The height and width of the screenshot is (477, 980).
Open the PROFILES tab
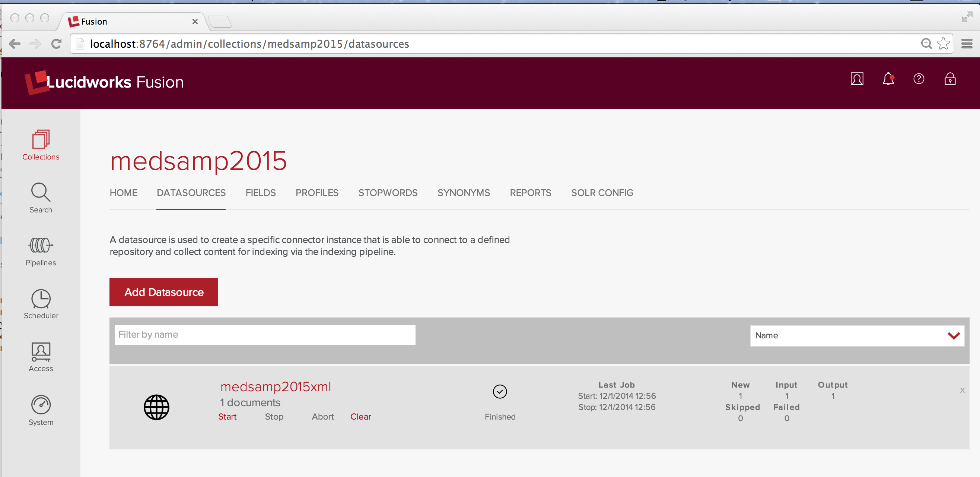pyautogui.click(x=317, y=193)
